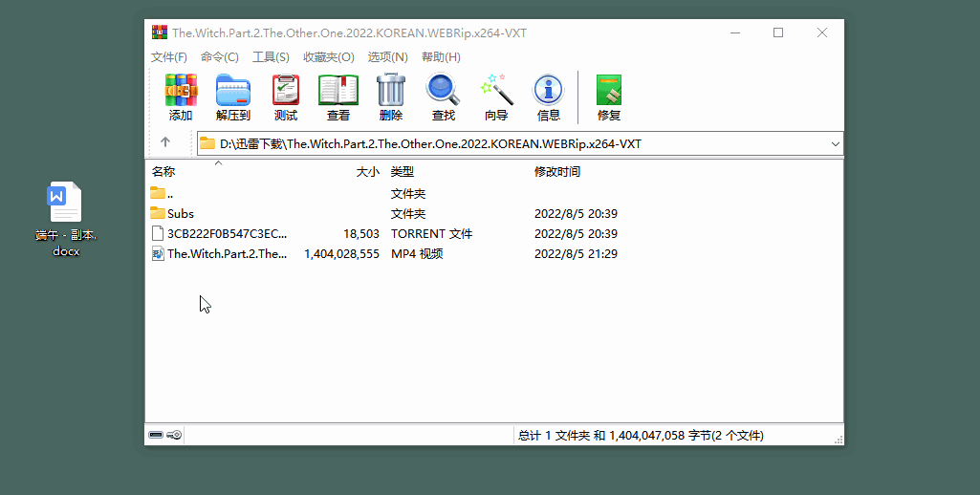Click the Extract To (解压到) icon
The width and height of the screenshot is (980, 495).
[233, 90]
